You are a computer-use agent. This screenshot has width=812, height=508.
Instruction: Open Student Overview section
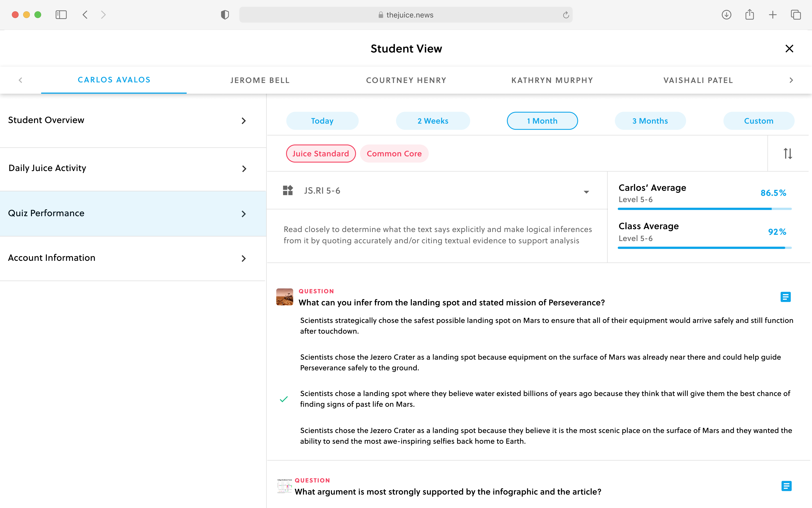133,120
